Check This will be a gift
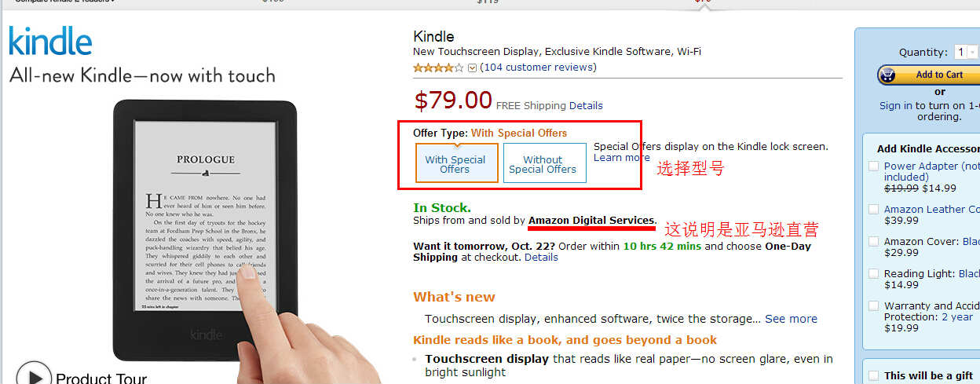This screenshot has height=384, width=980. point(873,375)
